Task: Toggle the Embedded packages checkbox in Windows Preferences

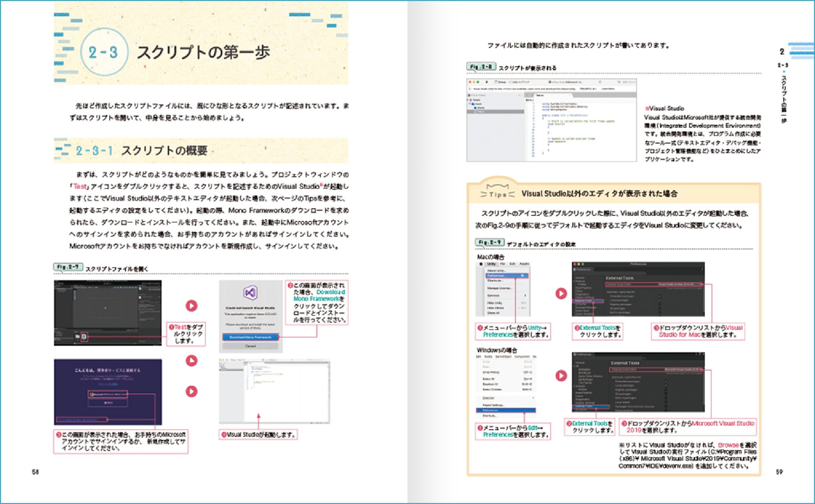Action: 666,381
